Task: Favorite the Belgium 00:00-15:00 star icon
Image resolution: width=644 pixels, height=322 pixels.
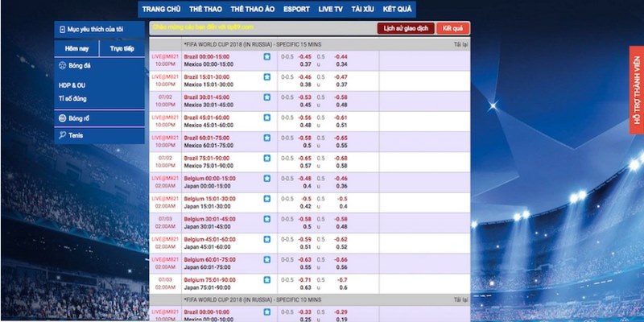Action: click(267, 178)
